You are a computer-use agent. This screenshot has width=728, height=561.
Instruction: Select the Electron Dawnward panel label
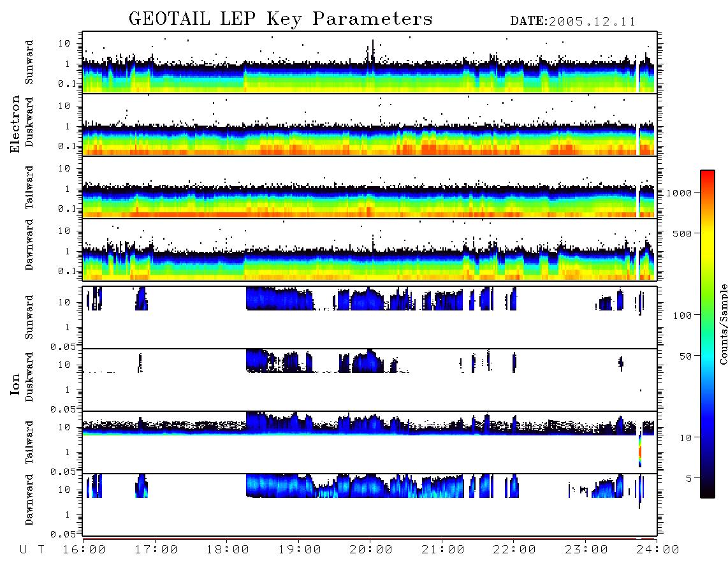pyautogui.click(x=29, y=245)
